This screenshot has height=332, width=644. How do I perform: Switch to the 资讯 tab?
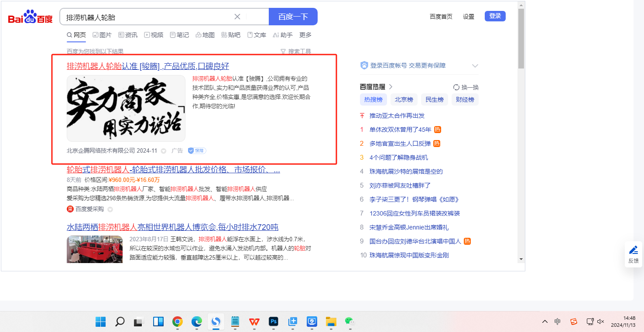[x=128, y=35]
